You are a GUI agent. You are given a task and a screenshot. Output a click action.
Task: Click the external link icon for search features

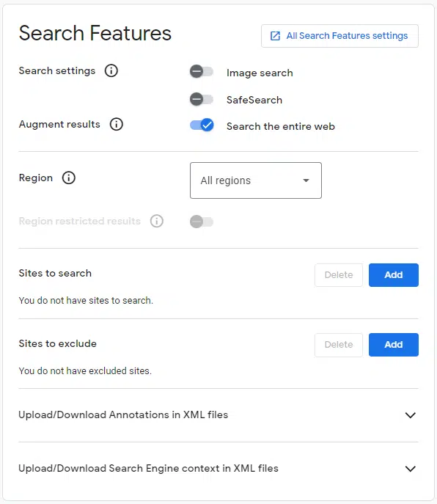[x=275, y=36]
